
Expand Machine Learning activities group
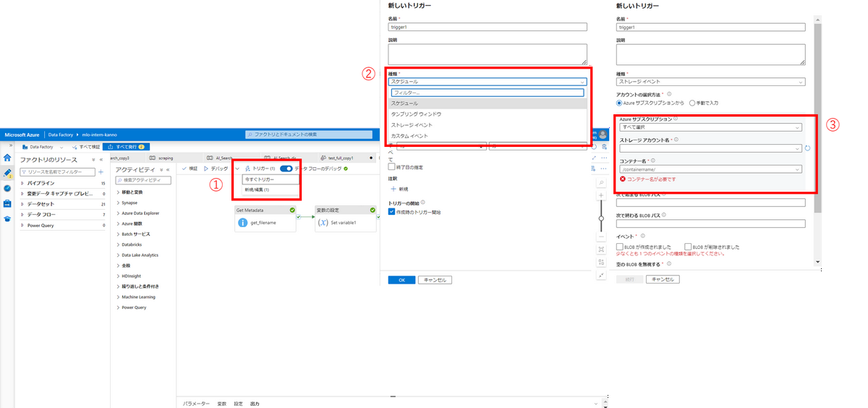pyautogui.click(x=119, y=297)
